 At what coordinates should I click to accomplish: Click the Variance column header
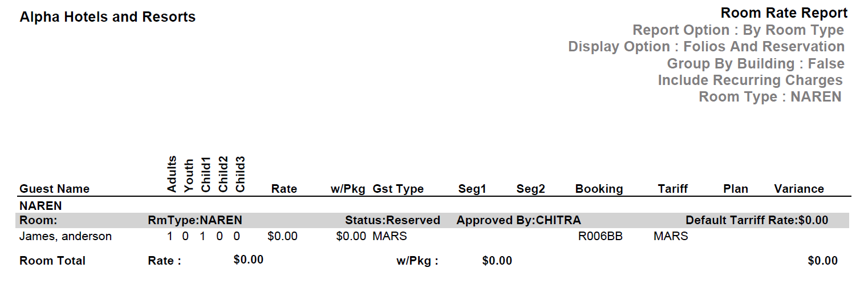(x=798, y=189)
